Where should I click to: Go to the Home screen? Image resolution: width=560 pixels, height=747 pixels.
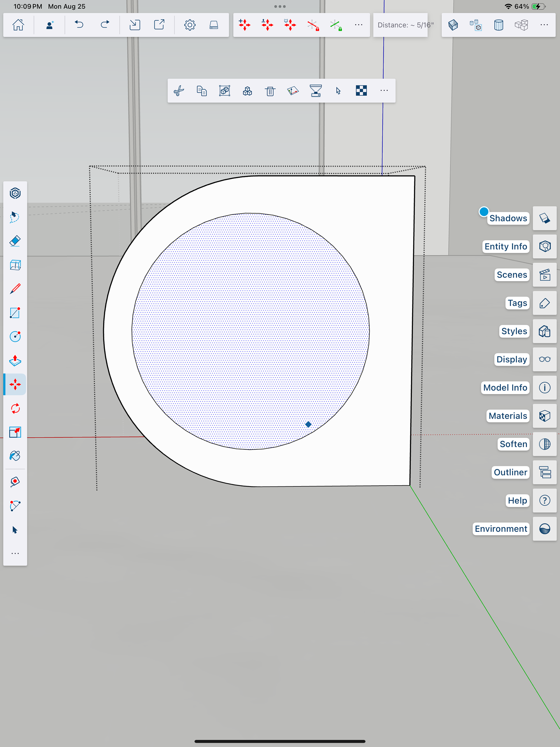pos(18,25)
